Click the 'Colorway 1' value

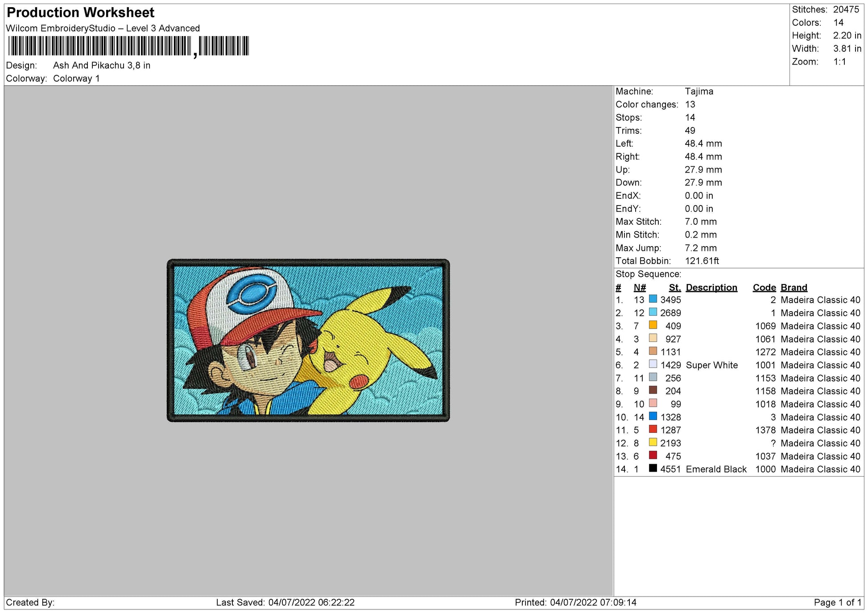pos(76,78)
